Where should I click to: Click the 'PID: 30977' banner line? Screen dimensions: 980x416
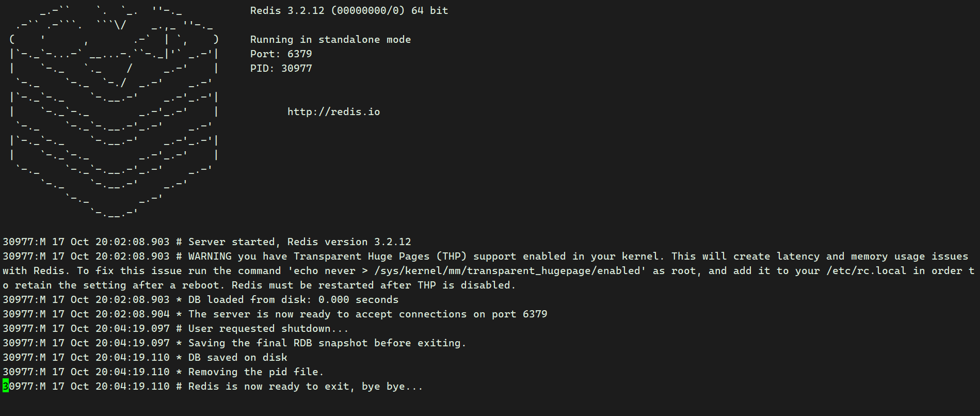(281, 69)
